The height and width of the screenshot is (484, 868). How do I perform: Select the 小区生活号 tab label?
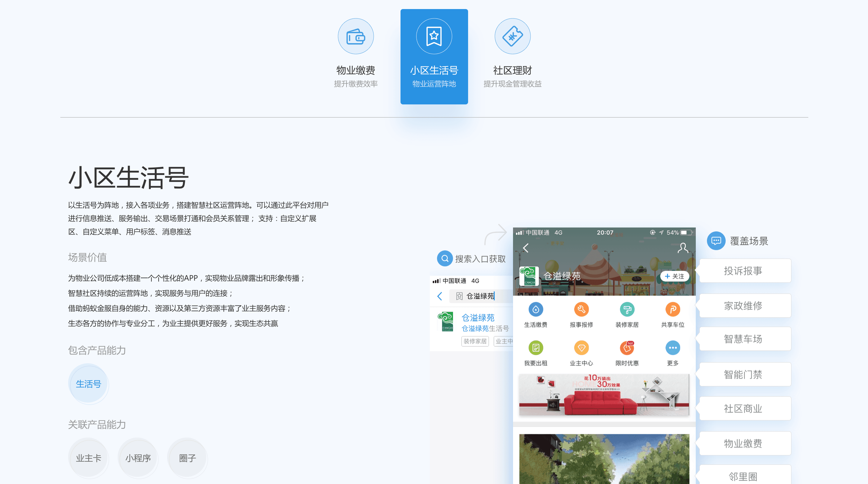(x=434, y=70)
